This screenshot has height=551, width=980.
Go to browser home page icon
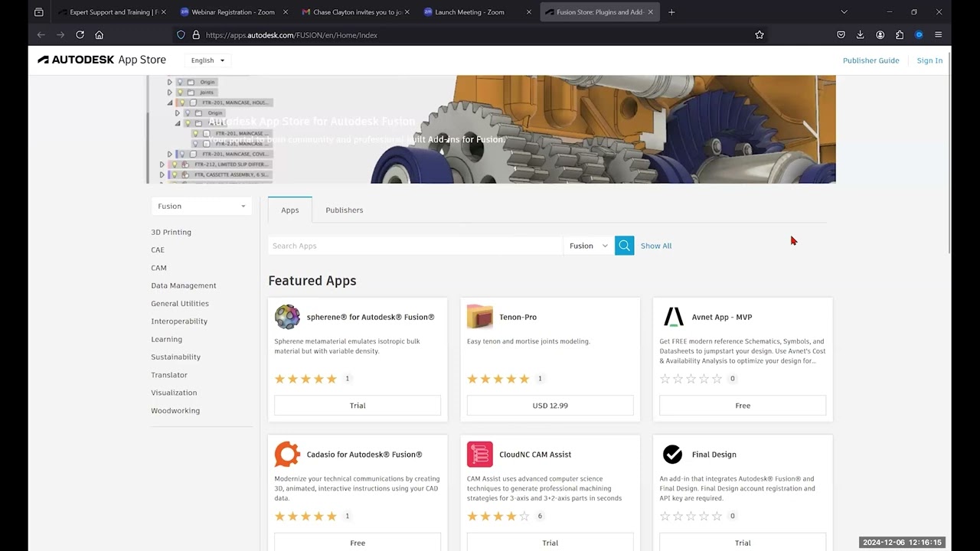point(99,34)
